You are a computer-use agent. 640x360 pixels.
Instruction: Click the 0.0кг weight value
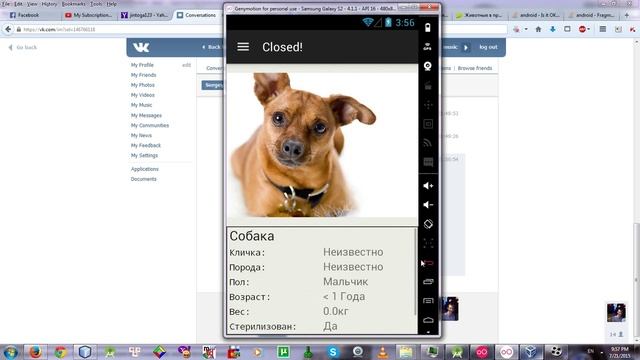point(336,311)
